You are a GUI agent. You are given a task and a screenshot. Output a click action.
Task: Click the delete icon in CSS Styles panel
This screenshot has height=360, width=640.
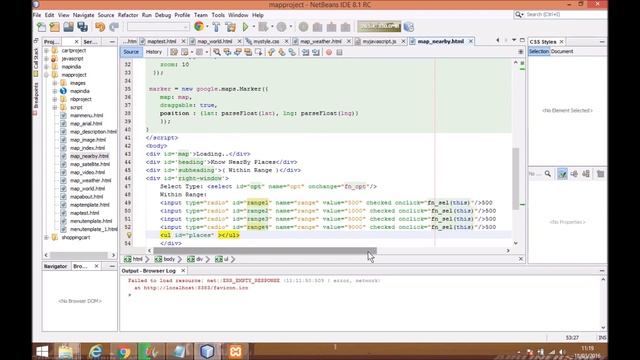pos(600,174)
